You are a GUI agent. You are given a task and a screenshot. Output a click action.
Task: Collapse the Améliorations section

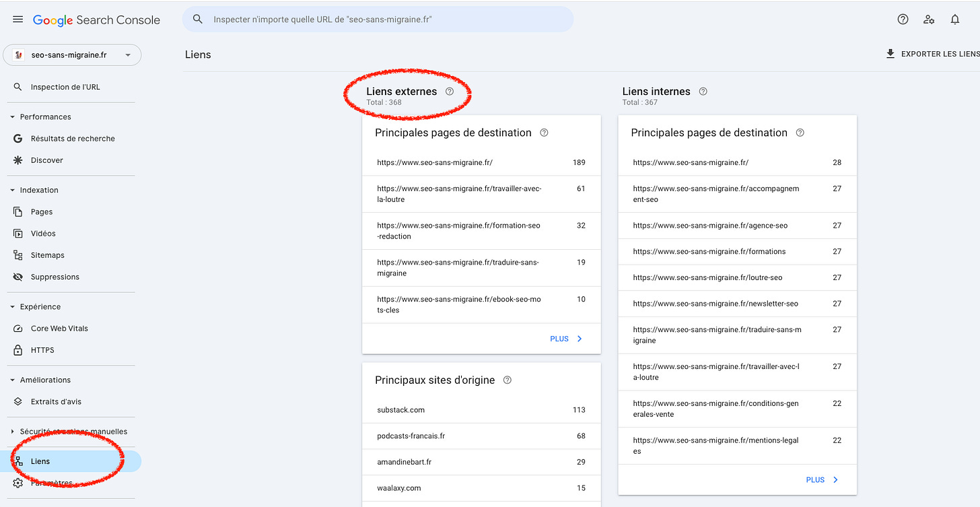click(12, 380)
